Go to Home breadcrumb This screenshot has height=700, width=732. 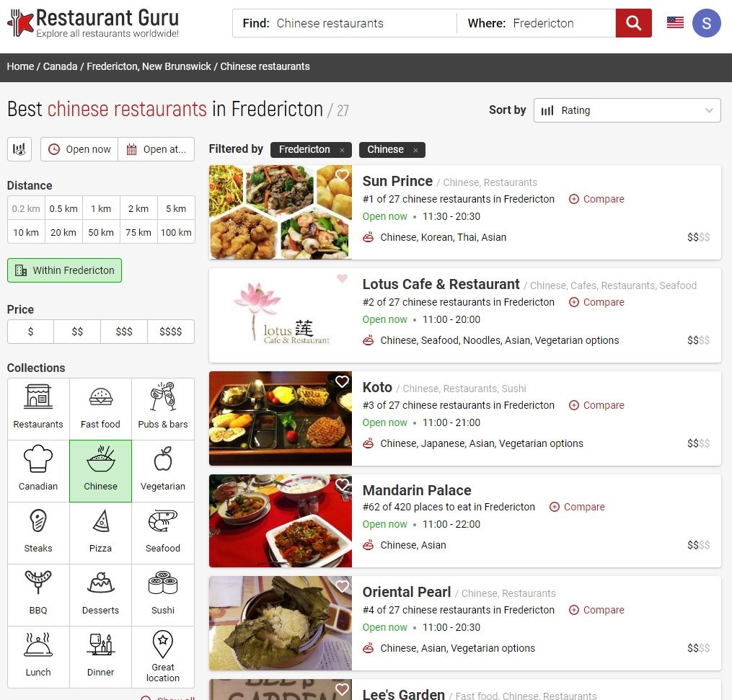pyautogui.click(x=20, y=66)
